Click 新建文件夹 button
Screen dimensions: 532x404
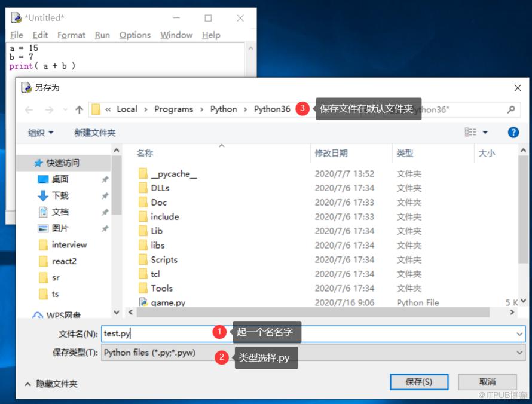[x=94, y=133]
